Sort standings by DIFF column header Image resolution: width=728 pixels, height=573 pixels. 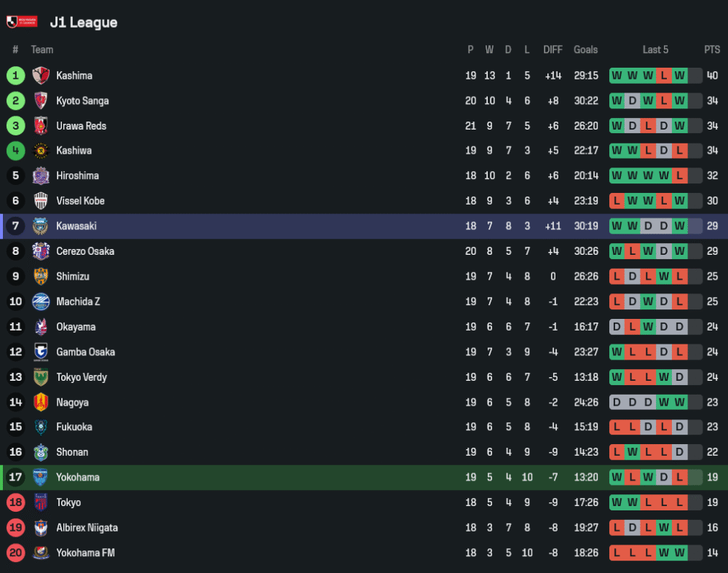553,50
